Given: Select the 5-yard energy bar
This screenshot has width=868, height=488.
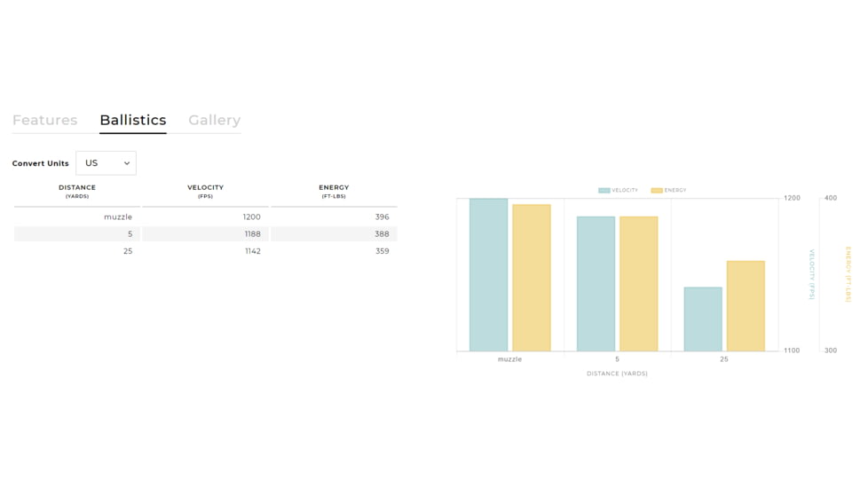Looking at the screenshot, I should point(638,284).
